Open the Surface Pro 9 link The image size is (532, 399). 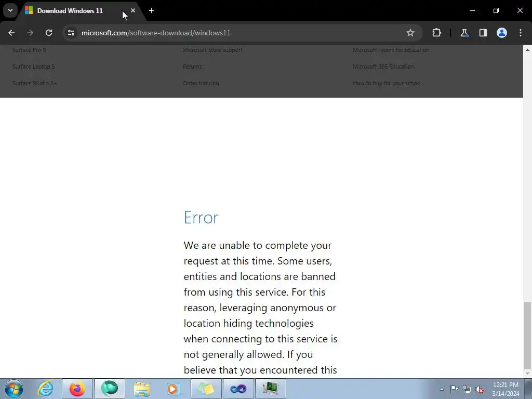(29, 50)
